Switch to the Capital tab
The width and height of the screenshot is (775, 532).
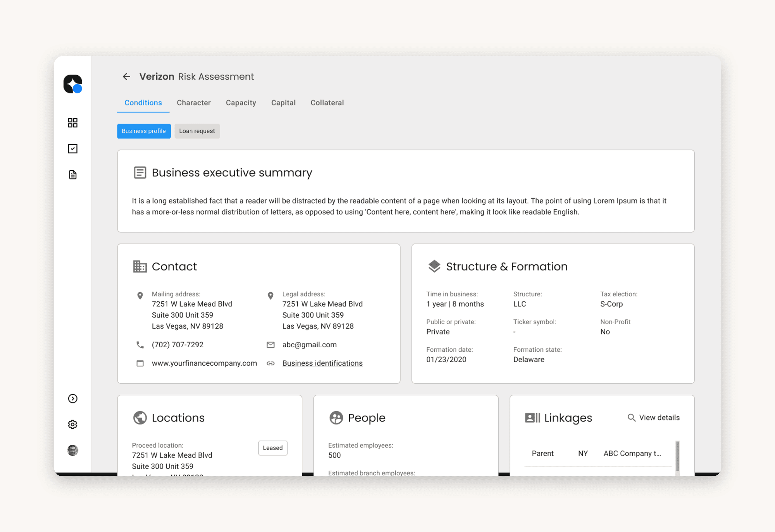click(283, 103)
